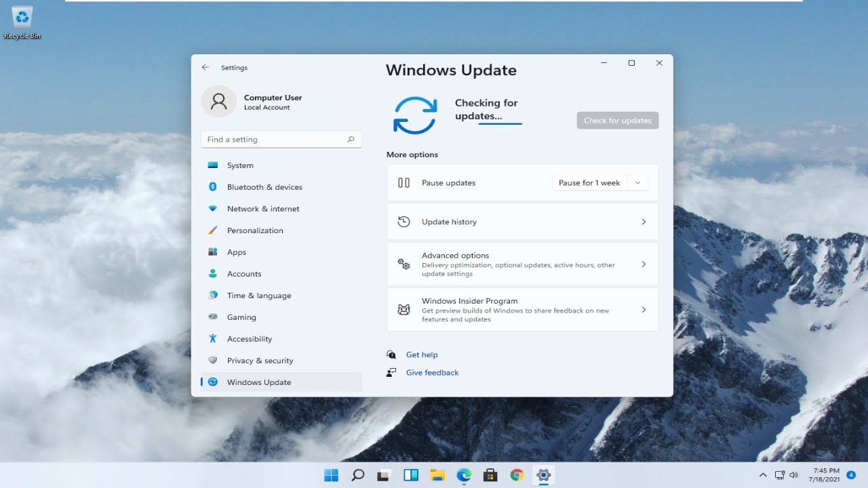Launch Microsoft Edge from taskbar

click(x=464, y=475)
